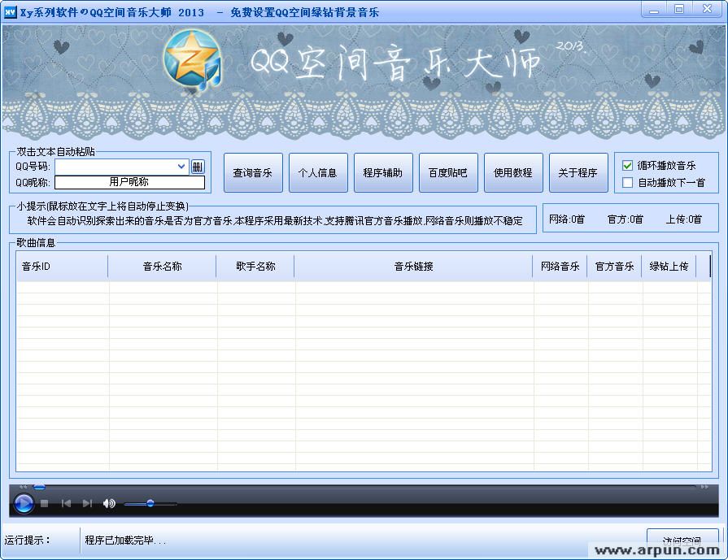This screenshot has width=728, height=560.
Task: Click the 查询音乐 button
Action: (x=253, y=172)
